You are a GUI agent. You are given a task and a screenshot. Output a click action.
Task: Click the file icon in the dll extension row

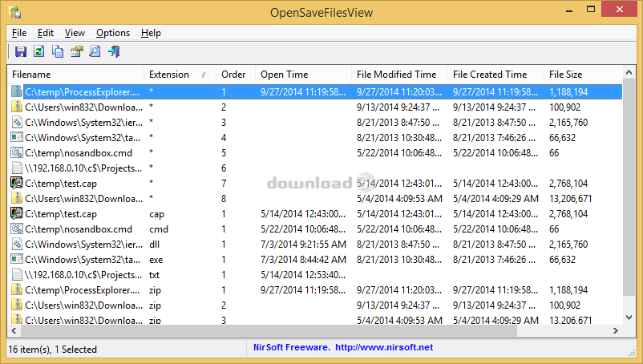16,244
